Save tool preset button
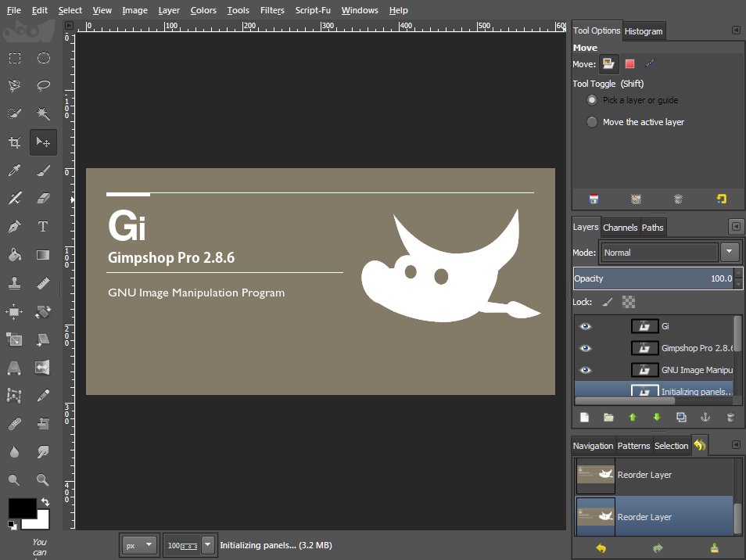This screenshot has width=746, height=560. 594,199
